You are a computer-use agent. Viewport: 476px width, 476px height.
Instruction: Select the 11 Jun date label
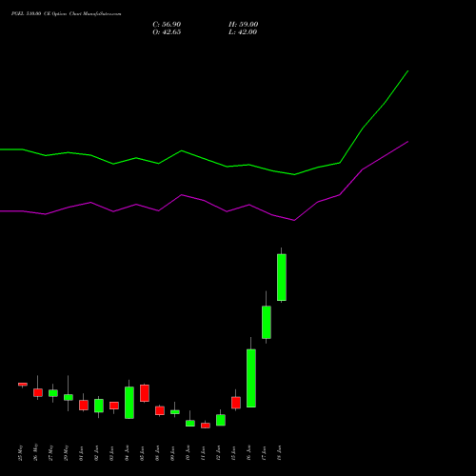coord(204,452)
